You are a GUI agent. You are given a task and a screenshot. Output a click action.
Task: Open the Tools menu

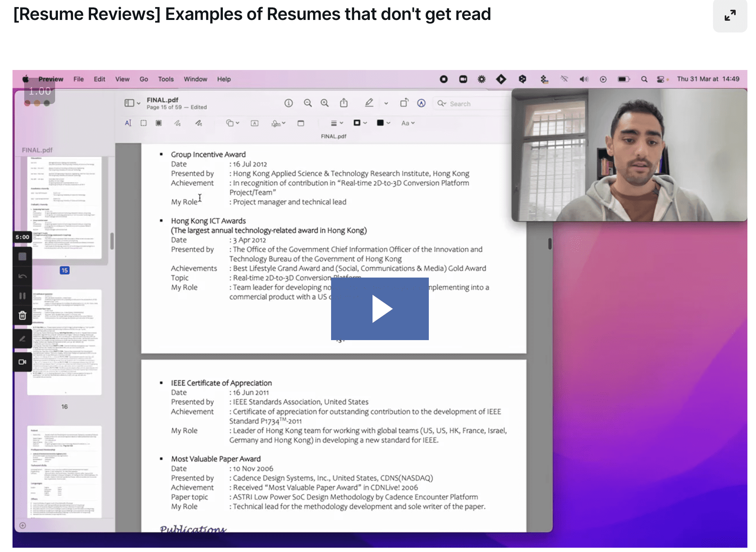[166, 79]
